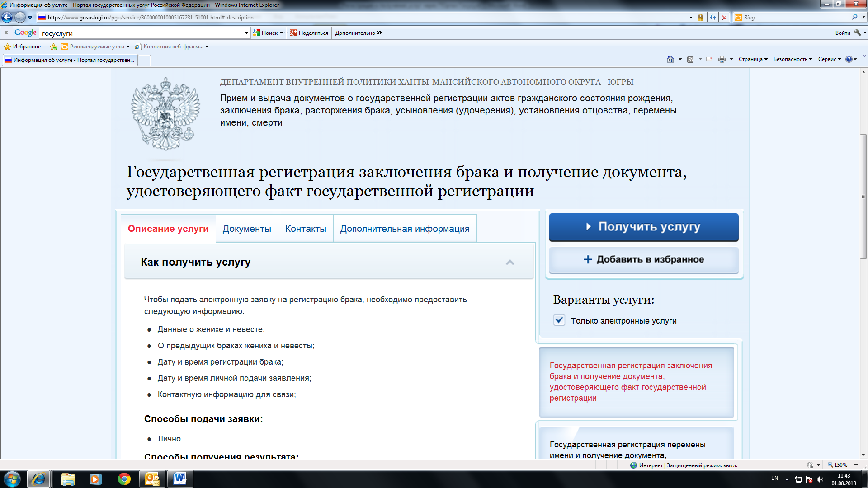Viewport: 868px width, 488px height.
Task: Print the page using printer icon
Action: pos(722,59)
